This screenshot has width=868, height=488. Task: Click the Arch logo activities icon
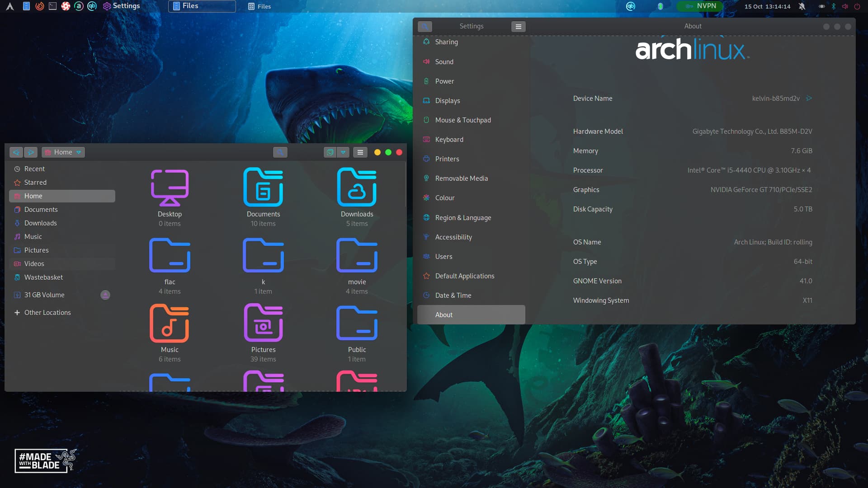(9, 6)
